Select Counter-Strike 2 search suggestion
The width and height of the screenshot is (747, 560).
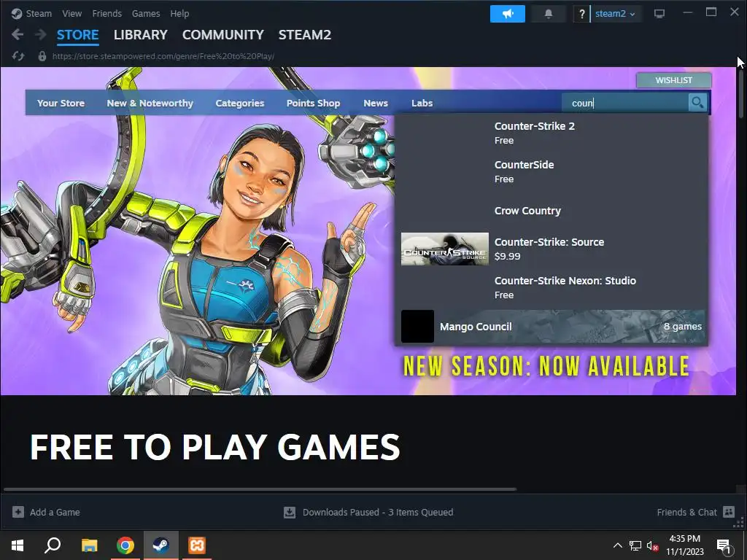pyautogui.click(x=551, y=133)
